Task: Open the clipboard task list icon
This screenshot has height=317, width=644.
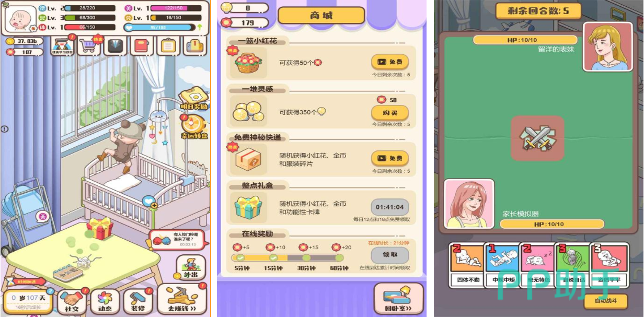Action: [168, 45]
